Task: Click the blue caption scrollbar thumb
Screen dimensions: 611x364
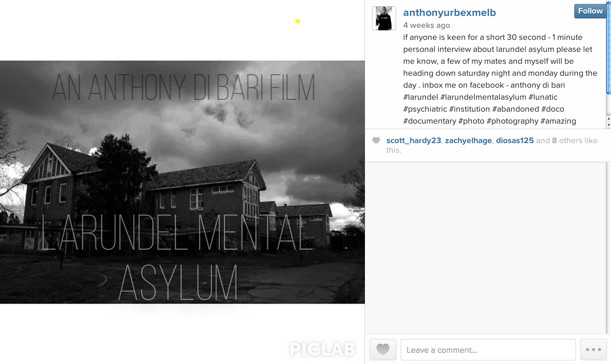Action: [609, 48]
